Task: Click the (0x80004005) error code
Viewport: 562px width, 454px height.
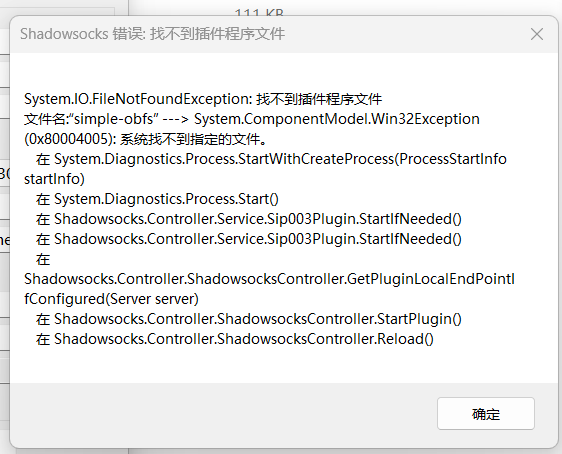Action: 70,139
